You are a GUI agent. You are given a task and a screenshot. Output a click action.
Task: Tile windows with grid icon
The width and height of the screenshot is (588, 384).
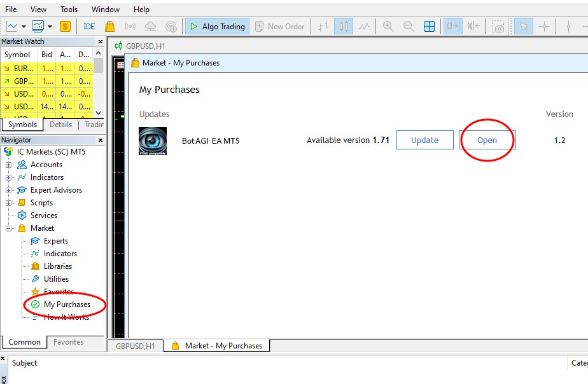tap(429, 27)
